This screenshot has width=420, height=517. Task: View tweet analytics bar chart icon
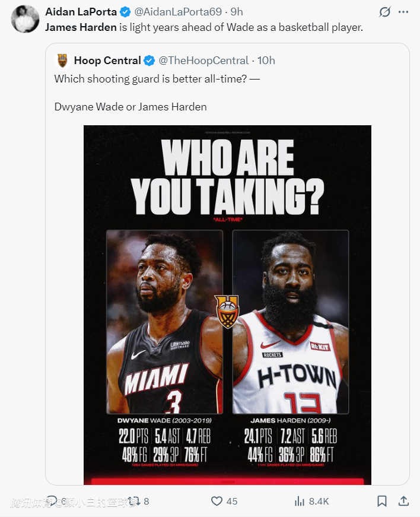tap(300, 502)
